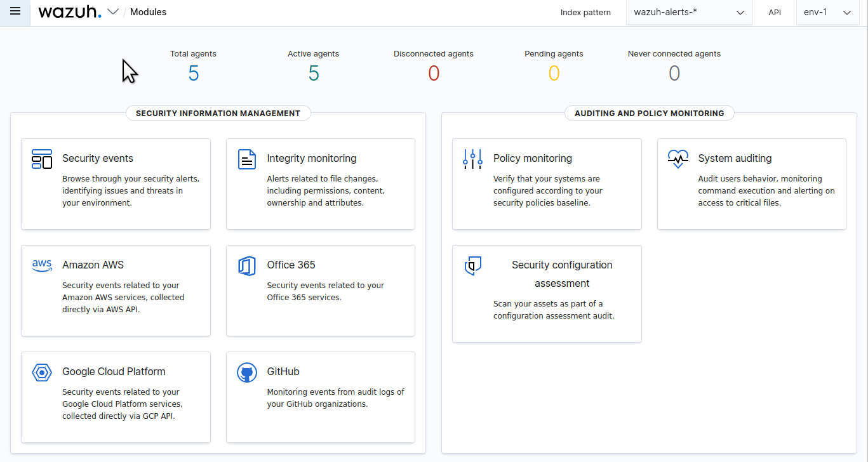Click the Office 365 logo icon
This screenshot has height=462, width=868.
pyautogui.click(x=246, y=266)
